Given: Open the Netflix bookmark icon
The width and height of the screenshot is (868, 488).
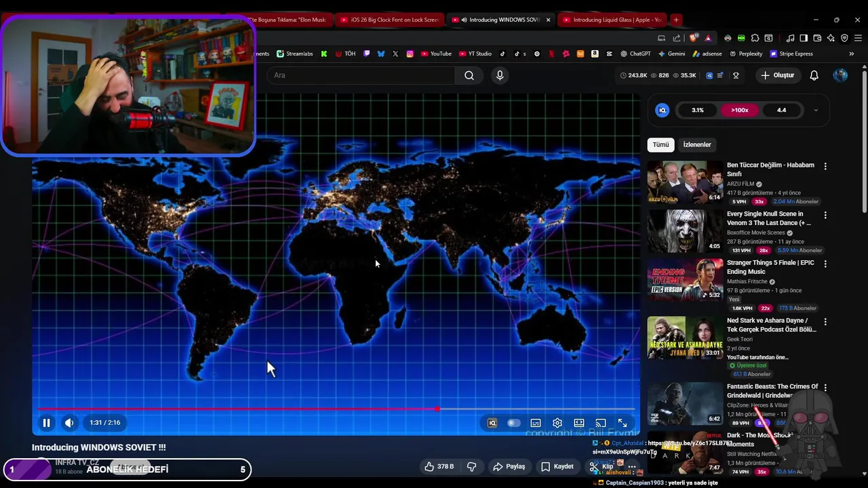Looking at the screenshot, I should (x=551, y=54).
